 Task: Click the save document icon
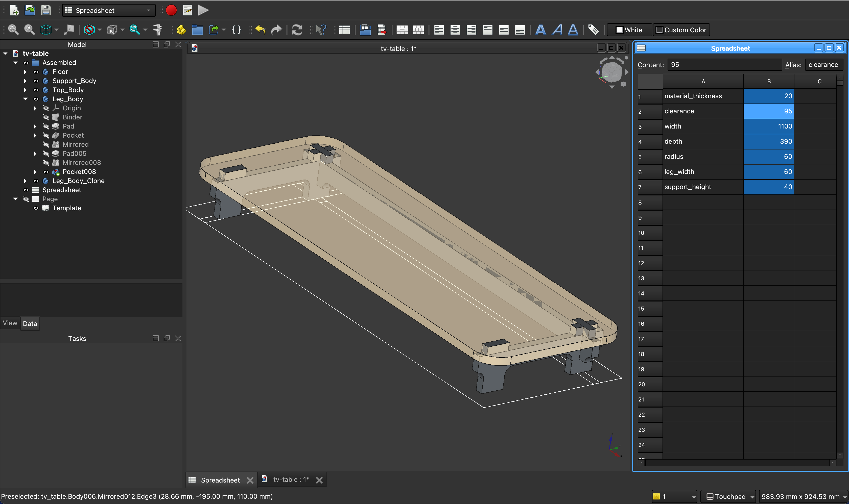click(46, 10)
